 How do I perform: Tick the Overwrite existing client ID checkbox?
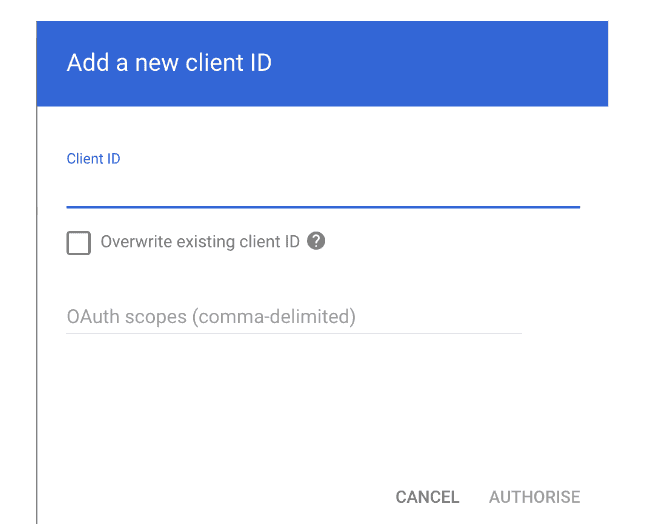coord(78,242)
